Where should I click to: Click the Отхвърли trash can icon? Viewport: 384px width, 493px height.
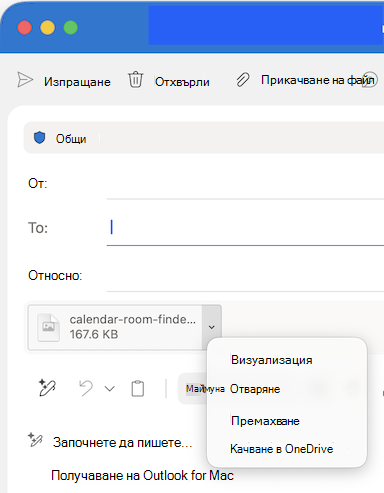[x=135, y=80]
